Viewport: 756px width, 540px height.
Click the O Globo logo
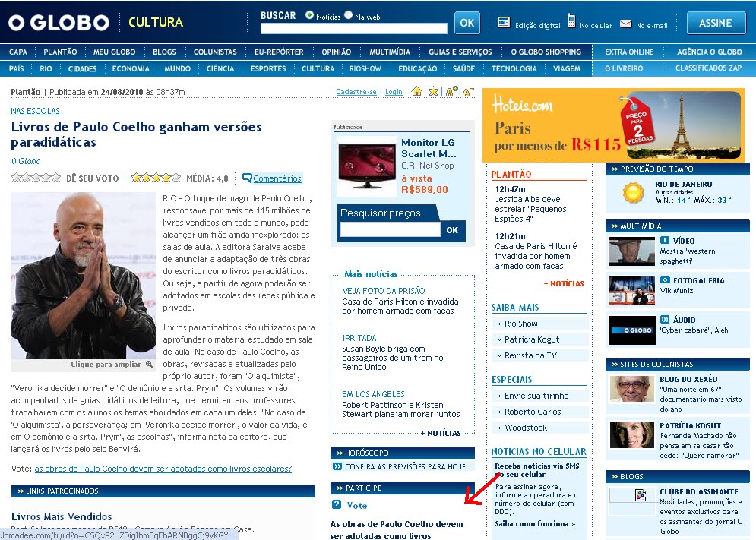tap(59, 23)
